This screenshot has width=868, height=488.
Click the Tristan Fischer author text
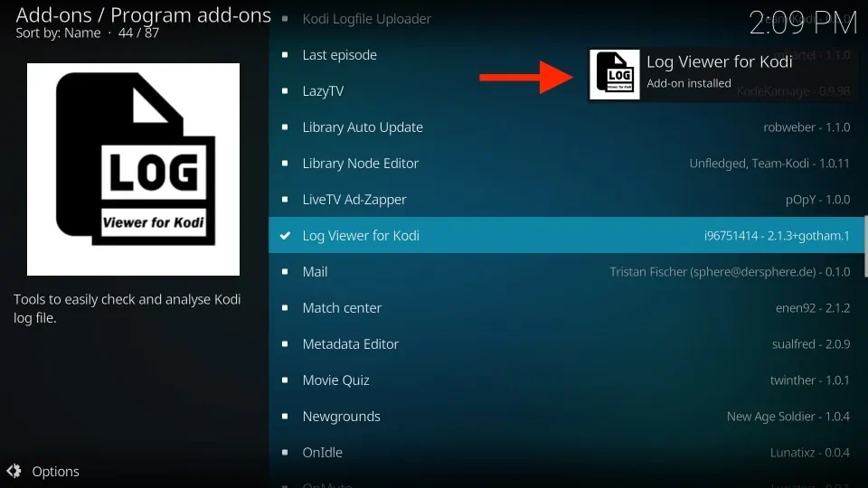coord(730,272)
